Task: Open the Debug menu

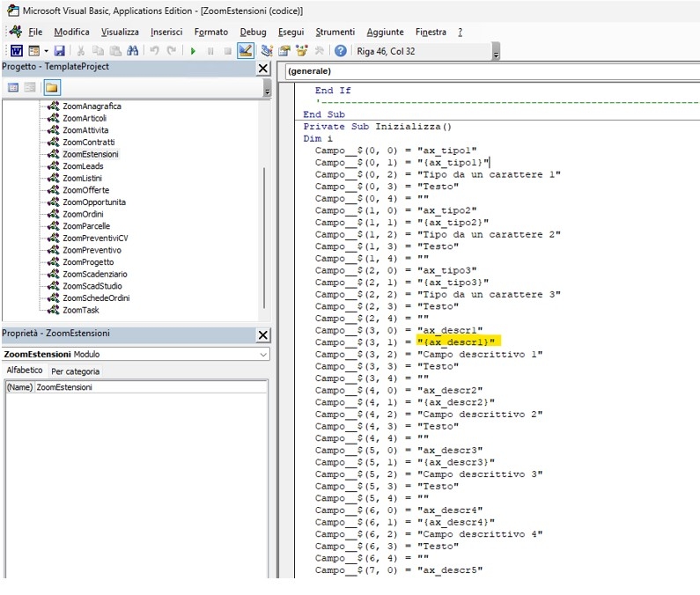Action: (x=253, y=32)
